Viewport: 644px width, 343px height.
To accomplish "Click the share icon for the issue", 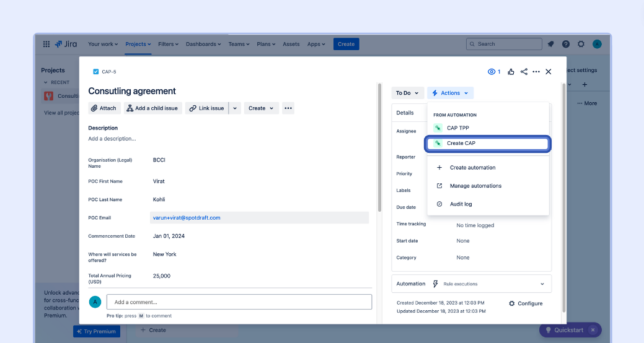I will [x=524, y=72].
